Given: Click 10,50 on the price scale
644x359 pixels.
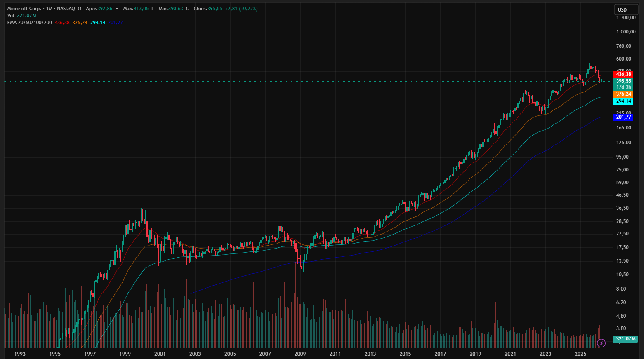Looking at the screenshot, I should (623, 275).
